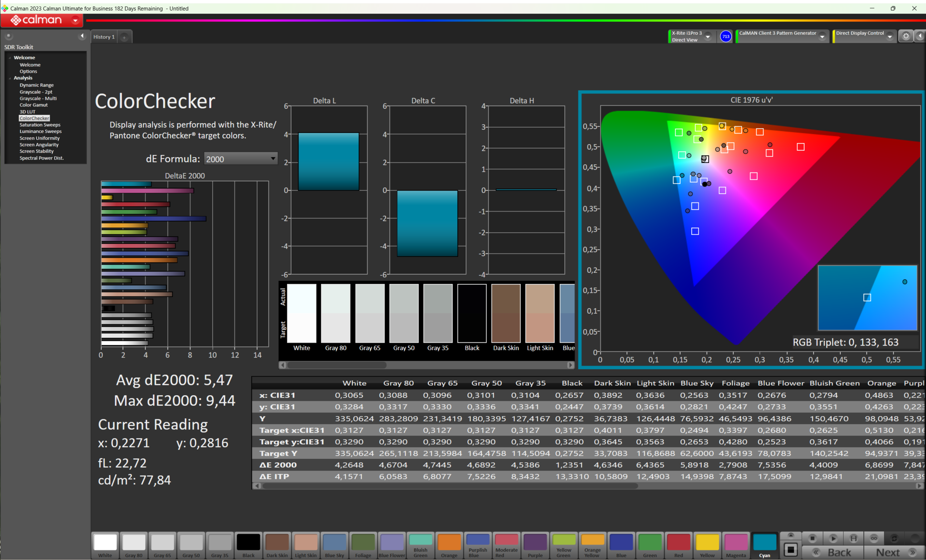Open the settings gear icon
Screen dimensions: 926x560
(906, 36)
